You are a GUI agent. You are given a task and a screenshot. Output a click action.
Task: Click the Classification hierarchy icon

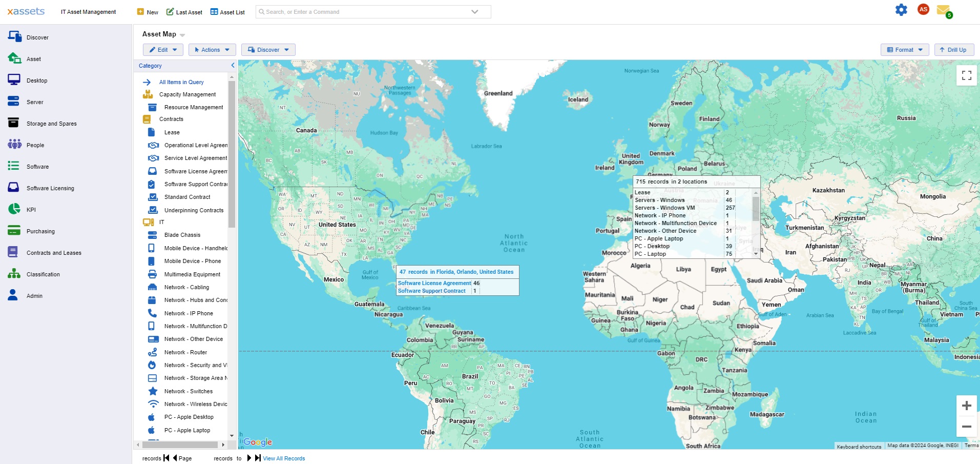point(14,273)
